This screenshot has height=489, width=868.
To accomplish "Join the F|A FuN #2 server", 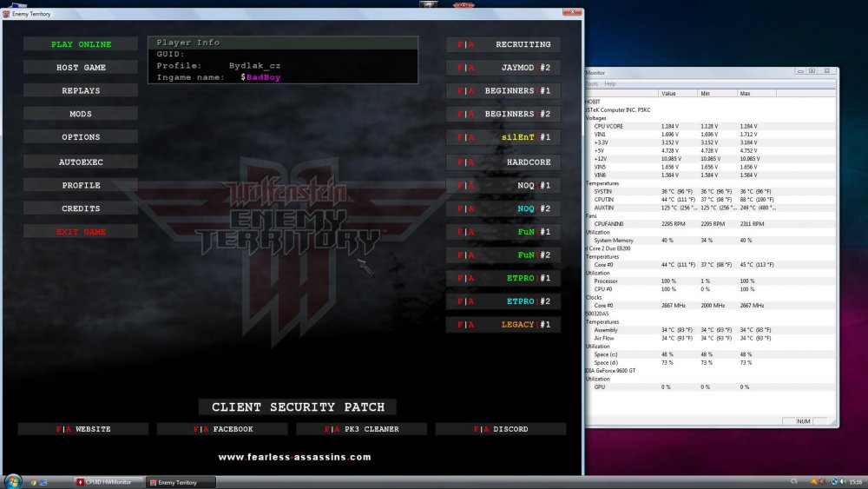I will pos(503,255).
